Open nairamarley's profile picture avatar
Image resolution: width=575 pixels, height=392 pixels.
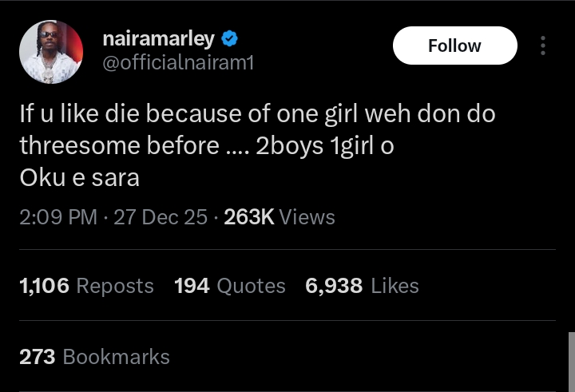(51, 52)
